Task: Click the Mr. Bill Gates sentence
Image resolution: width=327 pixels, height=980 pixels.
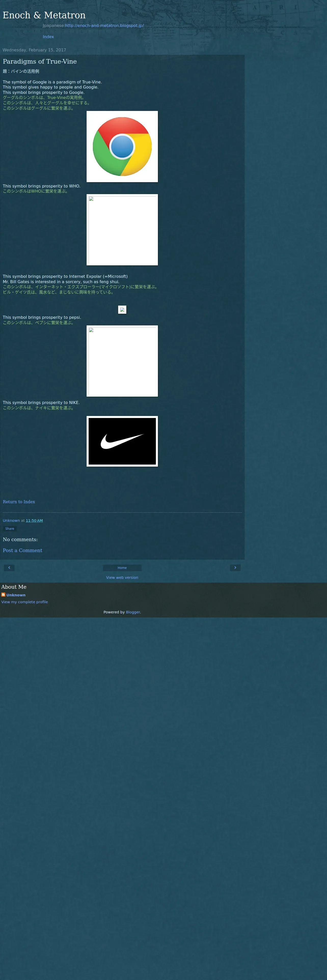Action: [61, 282]
